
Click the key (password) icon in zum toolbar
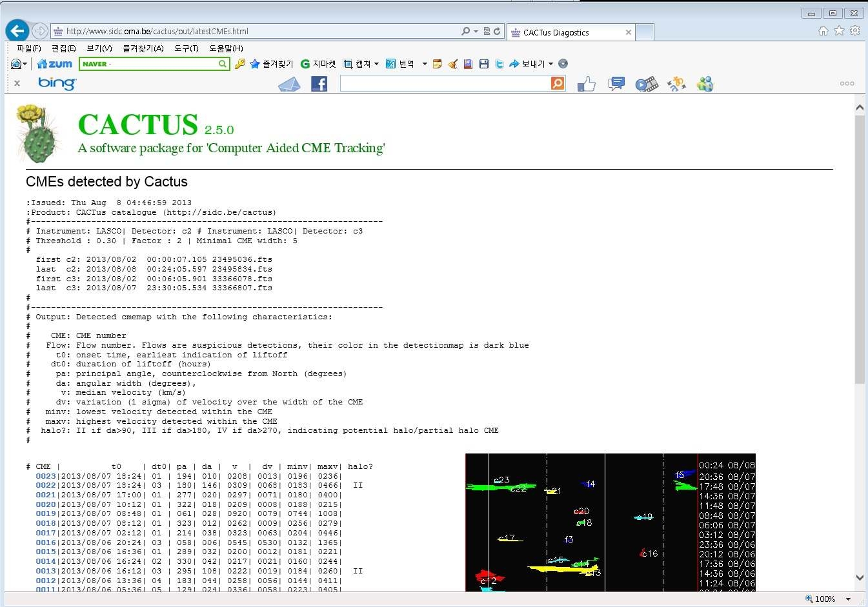pyautogui.click(x=240, y=64)
